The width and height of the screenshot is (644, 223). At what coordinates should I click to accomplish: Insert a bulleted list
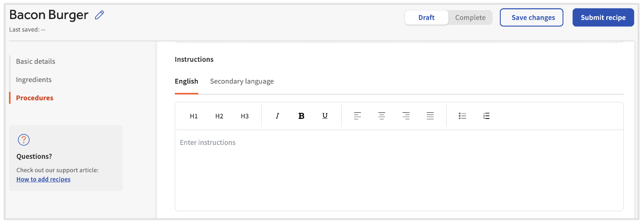pyautogui.click(x=462, y=116)
